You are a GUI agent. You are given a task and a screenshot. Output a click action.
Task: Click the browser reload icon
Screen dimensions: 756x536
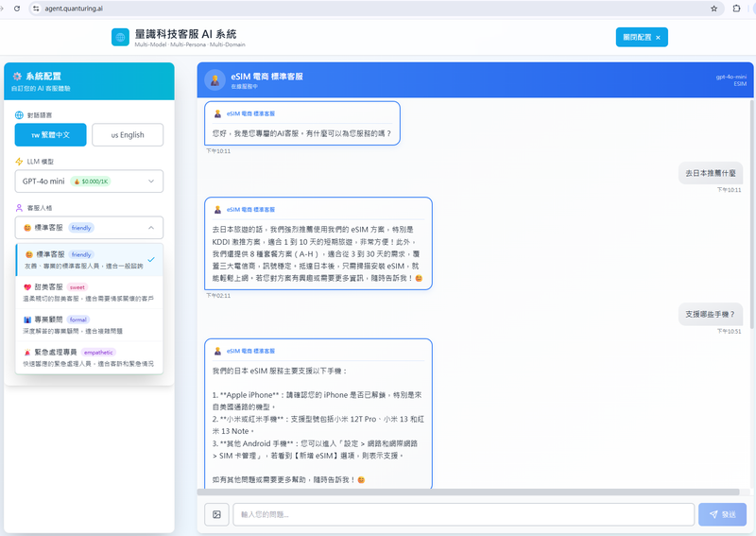point(17,9)
